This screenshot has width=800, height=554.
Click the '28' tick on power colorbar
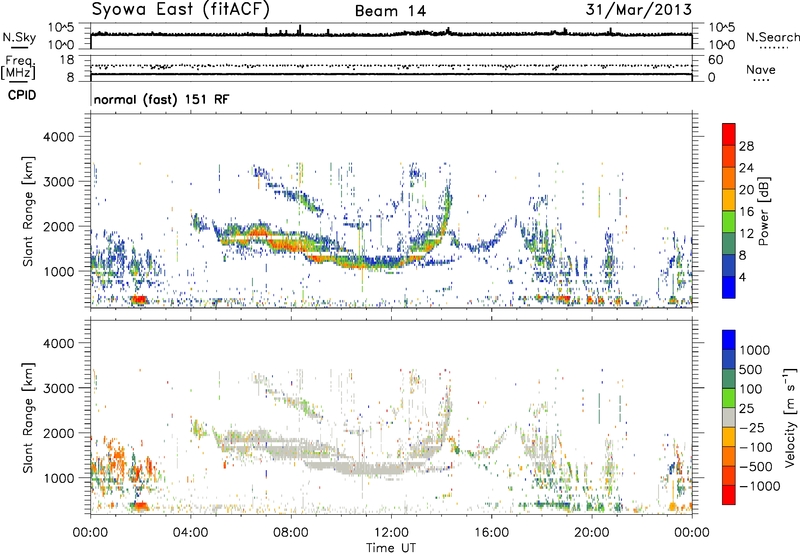tap(746, 146)
